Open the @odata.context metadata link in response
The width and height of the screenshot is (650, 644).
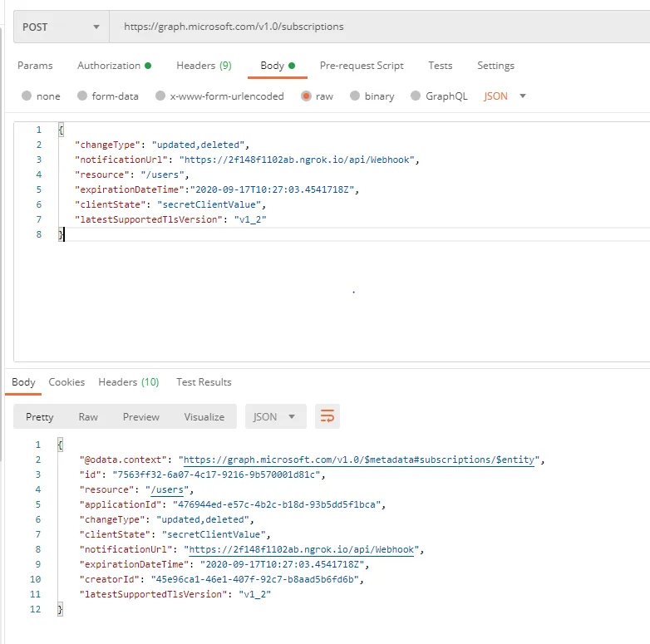click(x=361, y=460)
